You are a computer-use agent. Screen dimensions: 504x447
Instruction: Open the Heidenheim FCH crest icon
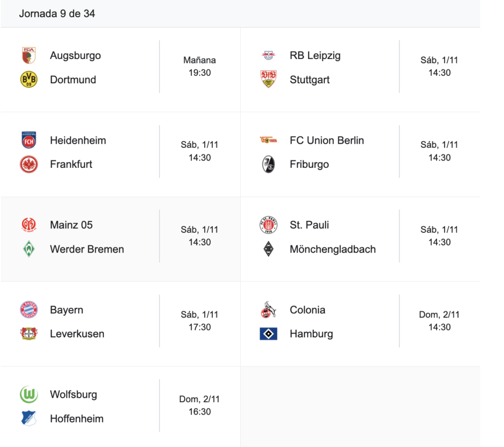tap(29, 140)
